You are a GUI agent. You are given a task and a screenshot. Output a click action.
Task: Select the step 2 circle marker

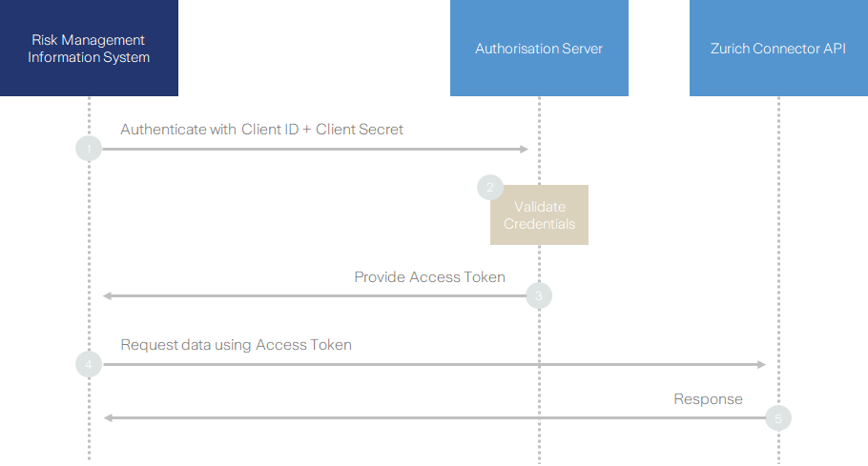click(490, 188)
